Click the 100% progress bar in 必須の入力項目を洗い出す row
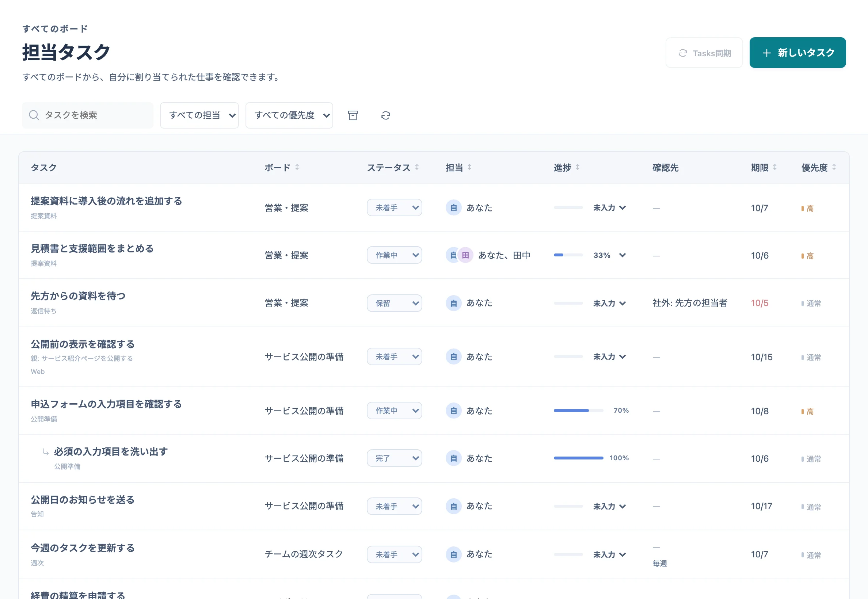The height and width of the screenshot is (599, 868). pos(579,458)
